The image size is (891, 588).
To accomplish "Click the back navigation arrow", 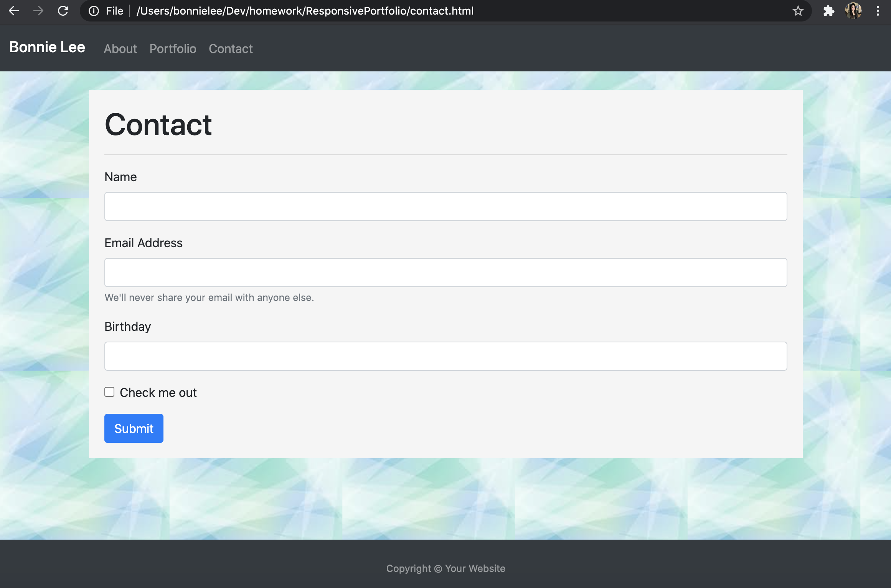I will tap(14, 11).
